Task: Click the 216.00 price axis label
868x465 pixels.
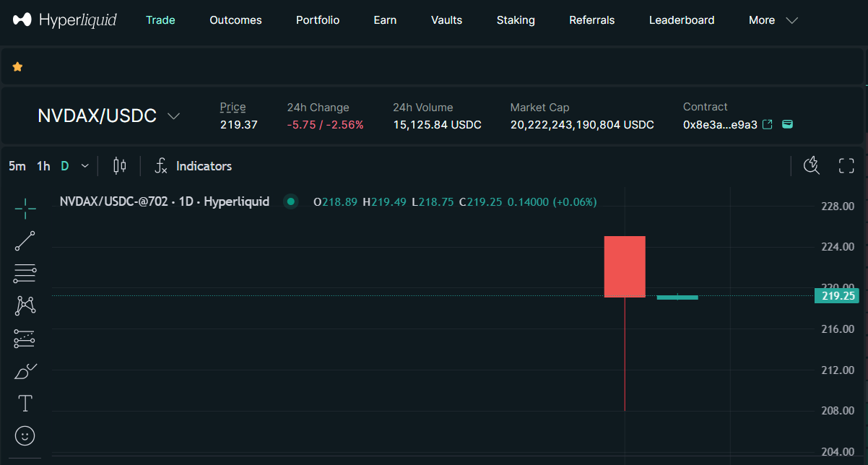Action: [838, 329]
